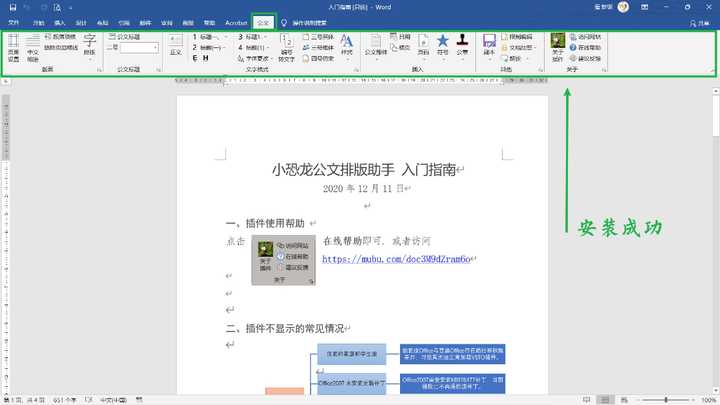Viewport: 720px width, 405px height.
Task: Switch to the 插入 Insert tab
Action: (x=60, y=22)
